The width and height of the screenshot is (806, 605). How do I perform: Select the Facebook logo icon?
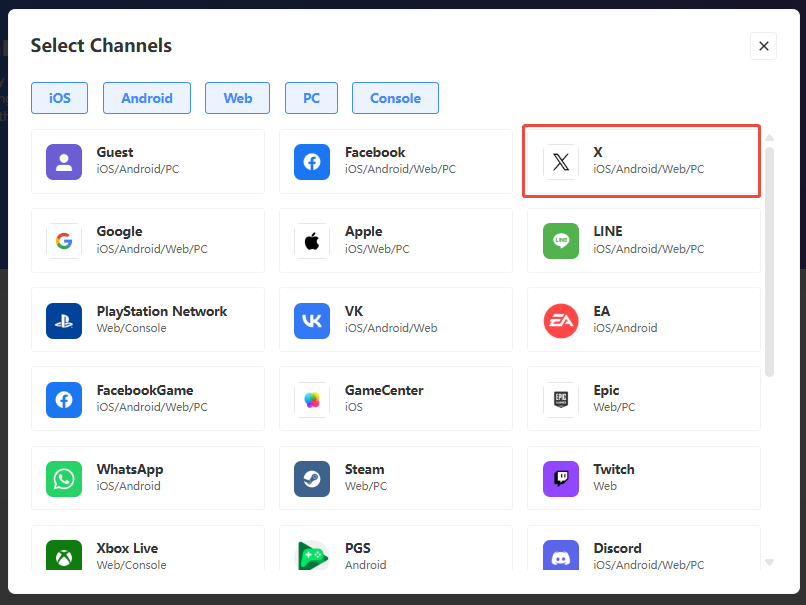[x=312, y=161]
